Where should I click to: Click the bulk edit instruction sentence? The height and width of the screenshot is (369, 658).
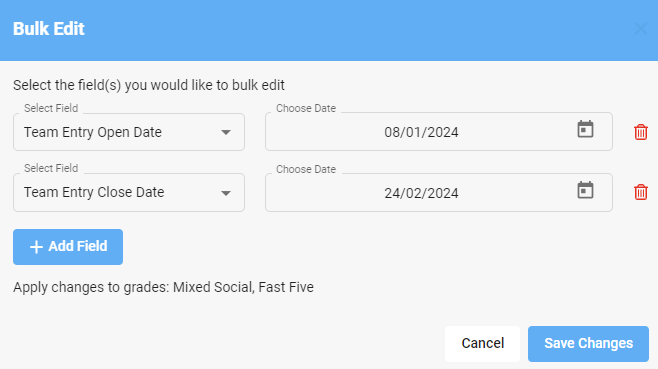pyautogui.click(x=149, y=85)
